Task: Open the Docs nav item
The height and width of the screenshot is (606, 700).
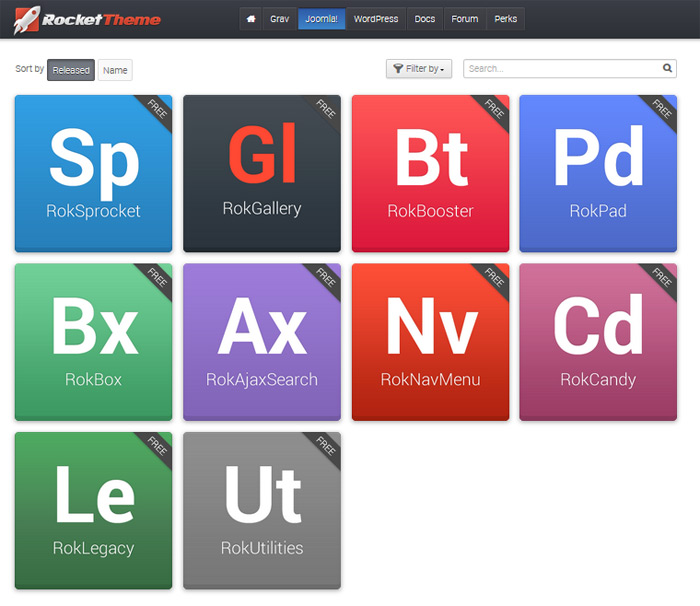Action: coord(425,19)
